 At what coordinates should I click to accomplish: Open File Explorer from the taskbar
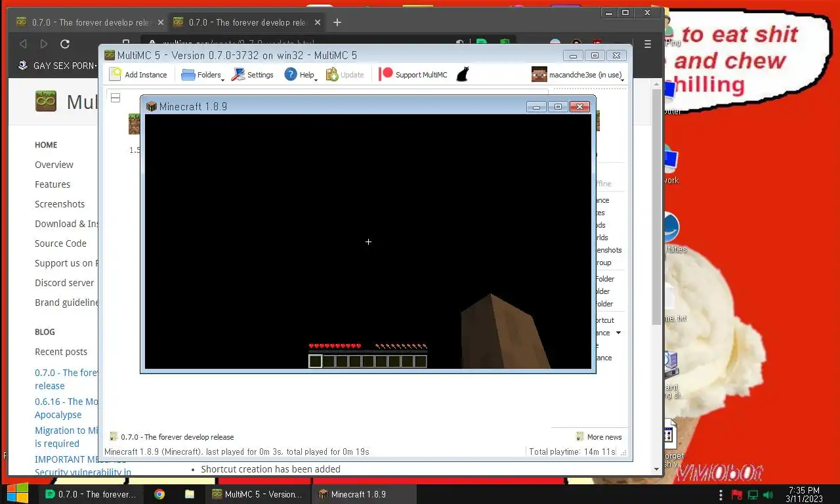(x=190, y=494)
